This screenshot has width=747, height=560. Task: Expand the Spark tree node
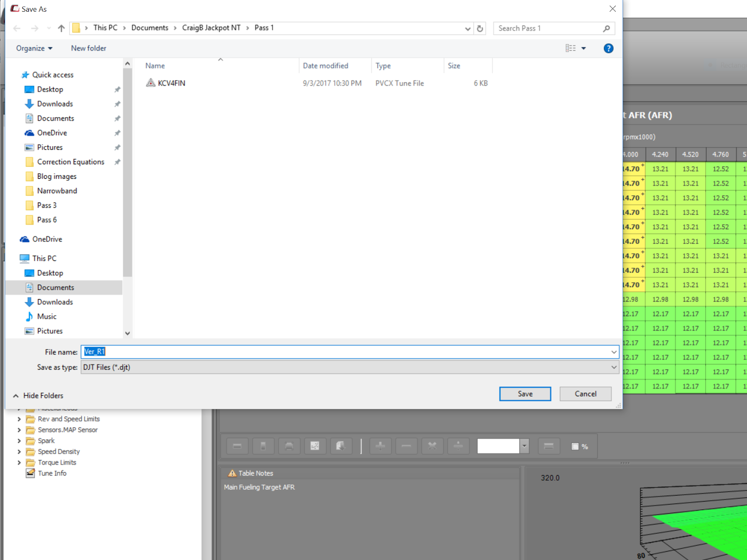point(19,441)
